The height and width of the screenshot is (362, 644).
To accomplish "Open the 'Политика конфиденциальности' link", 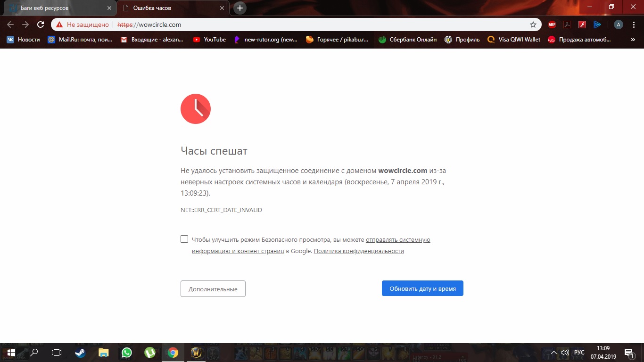I will (359, 251).
